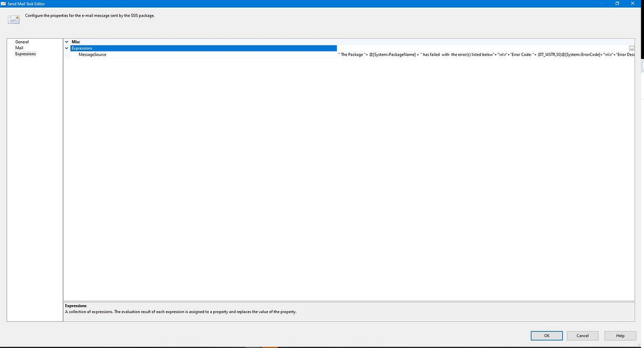The width and height of the screenshot is (644, 348).
Task: Dismiss the editor with Cancel
Action: tap(582, 335)
